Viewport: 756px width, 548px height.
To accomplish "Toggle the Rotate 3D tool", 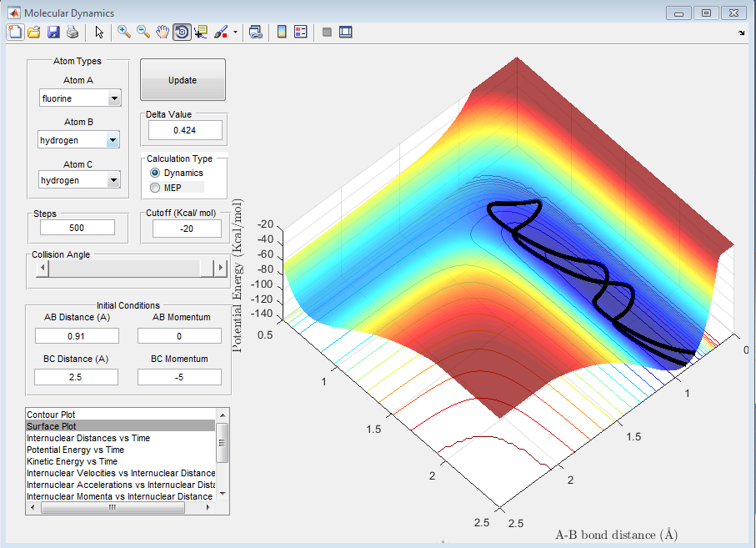I will [x=182, y=32].
